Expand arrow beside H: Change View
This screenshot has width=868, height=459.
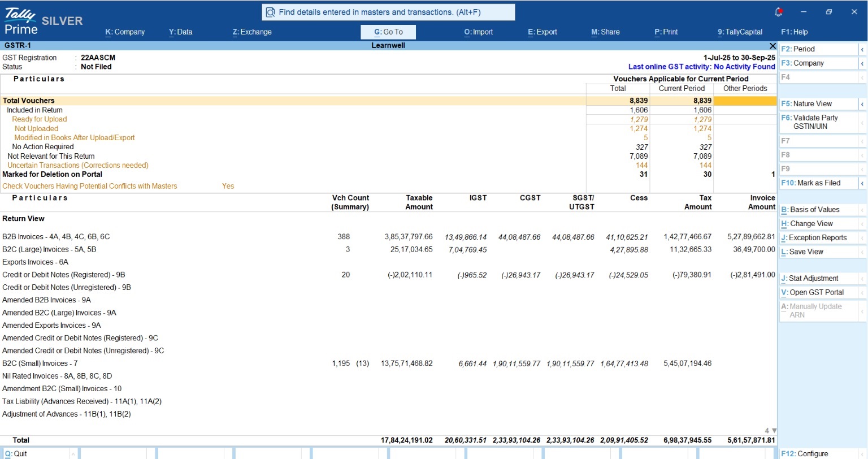click(x=862, y=224)
